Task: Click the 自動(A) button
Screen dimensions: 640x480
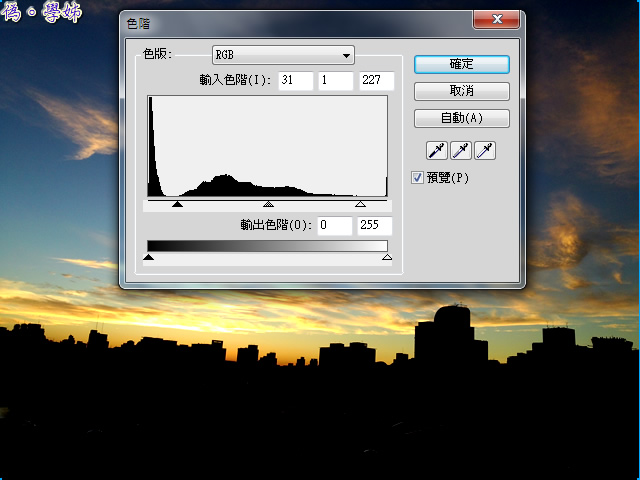Action: click(x=462, y=118)
